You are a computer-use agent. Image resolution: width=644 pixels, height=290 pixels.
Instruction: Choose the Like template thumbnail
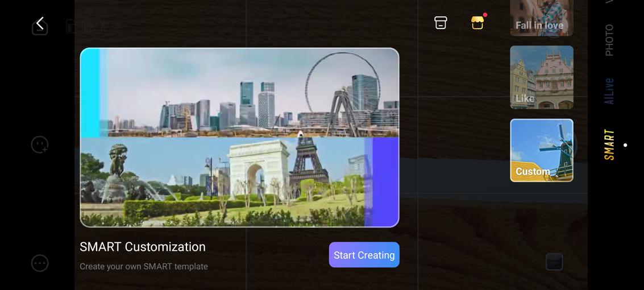pos(541,77)
